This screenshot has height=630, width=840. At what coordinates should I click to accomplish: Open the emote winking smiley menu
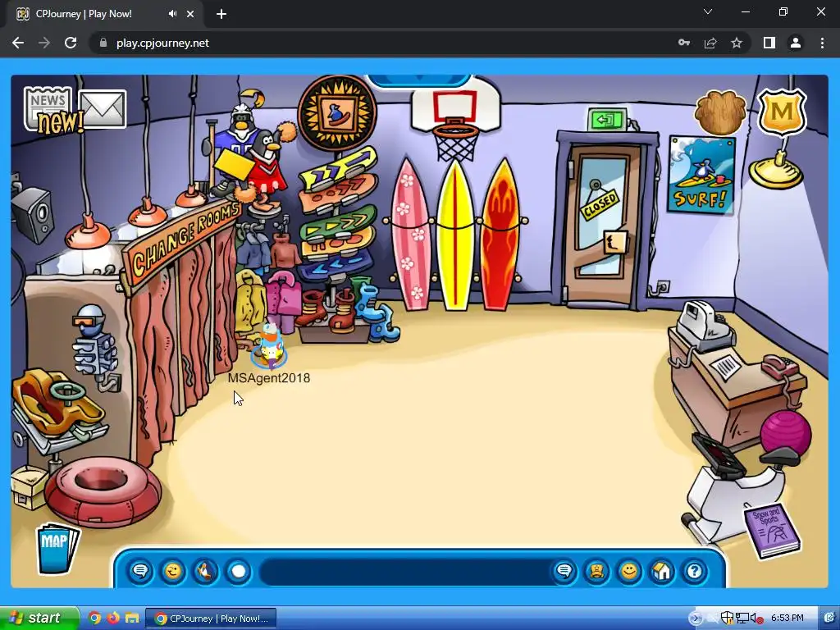tap(173, 571)
